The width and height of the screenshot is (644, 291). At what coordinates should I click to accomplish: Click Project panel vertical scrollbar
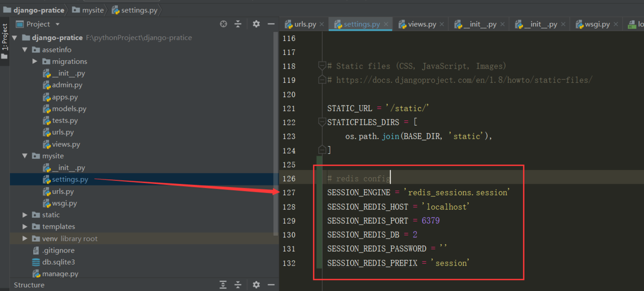pyautogui.click(x=276, y=133)
